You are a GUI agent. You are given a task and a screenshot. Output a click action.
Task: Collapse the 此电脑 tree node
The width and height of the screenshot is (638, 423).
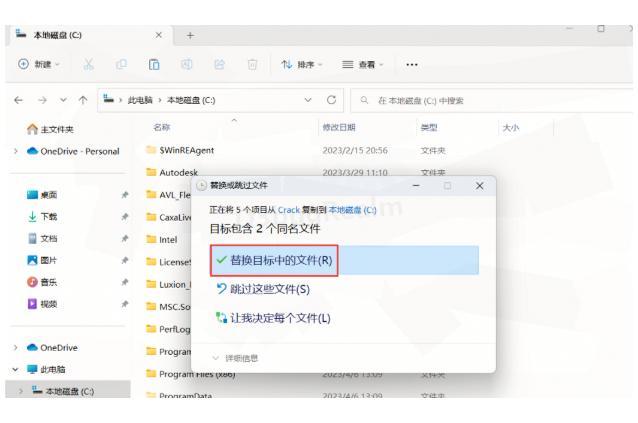tap(15, 369)
